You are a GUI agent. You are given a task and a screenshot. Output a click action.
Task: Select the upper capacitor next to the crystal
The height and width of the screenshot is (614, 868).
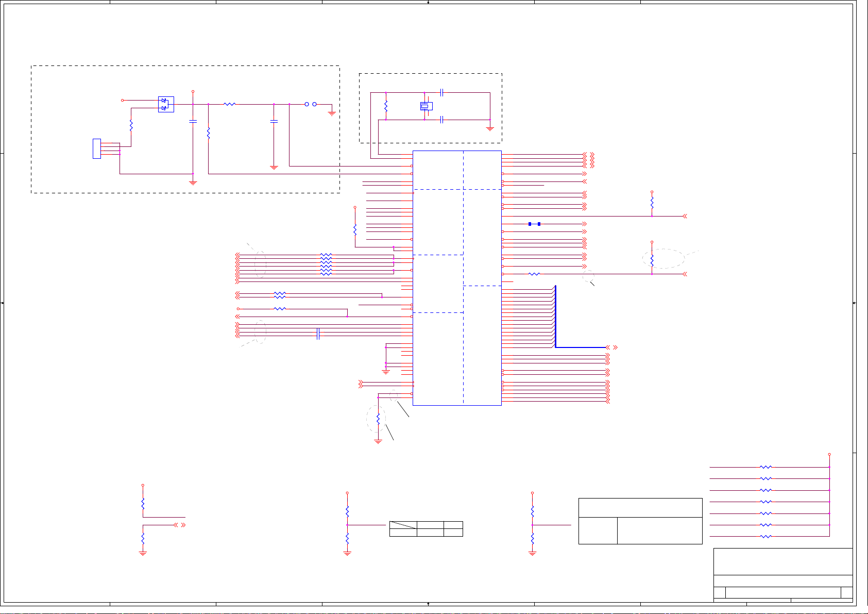point(442,93)
